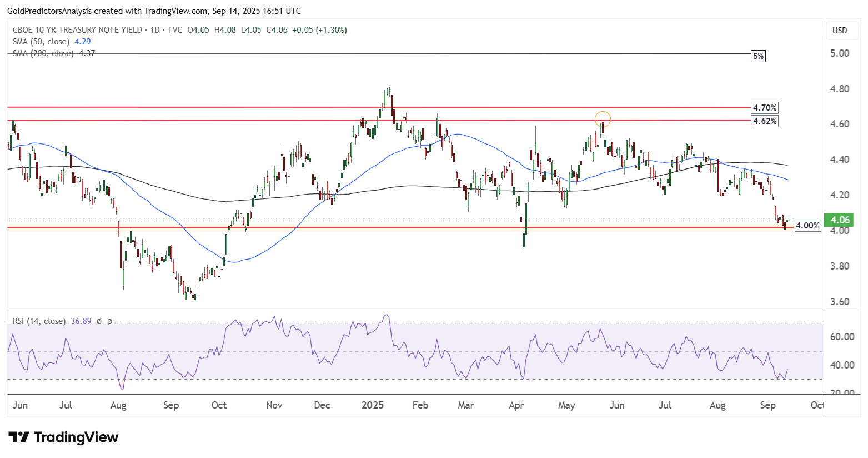Image resolution: width=868 pixels, height=458 pixels.
Task: Select the 4.62% resistance label
Action: 765,121
